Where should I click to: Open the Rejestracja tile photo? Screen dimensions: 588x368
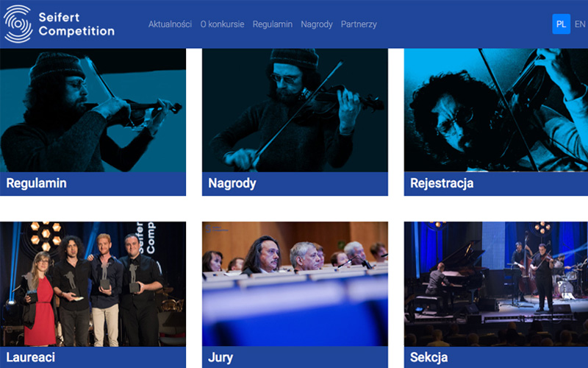coord(495,110)
